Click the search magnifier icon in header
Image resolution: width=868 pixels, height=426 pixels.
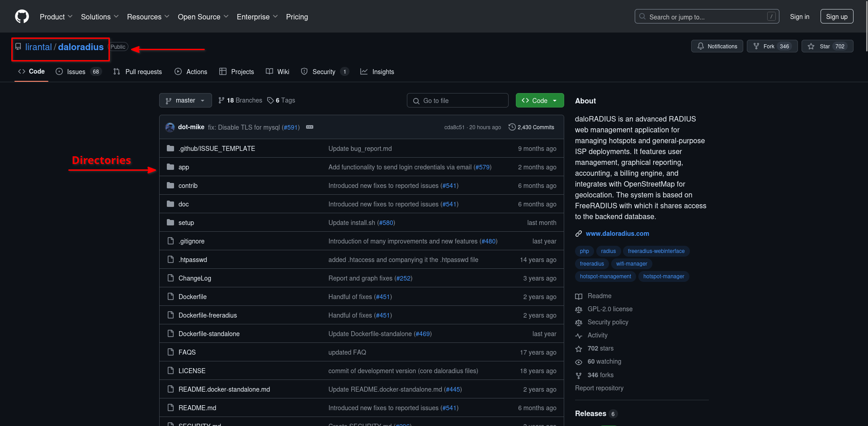click(642, 17)
